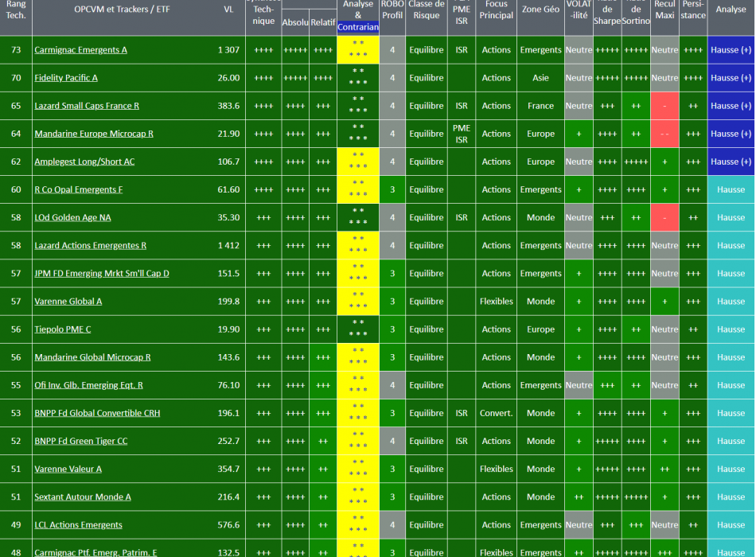The width and height of the screenshot is (756, 557).
Task: Open Amplegest Long/Short AC link
Action: [84, 162]
